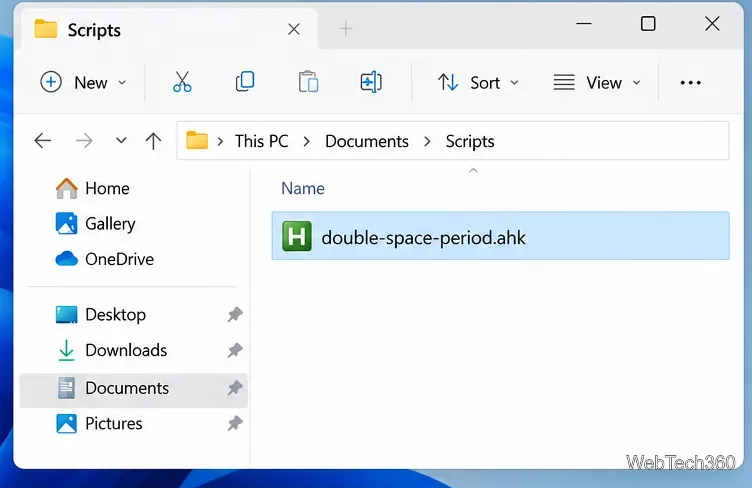Click pin icon next to Pictures
Image resolution: width=752 pixels, height=488 pixels.
click(x=235, y=424)
